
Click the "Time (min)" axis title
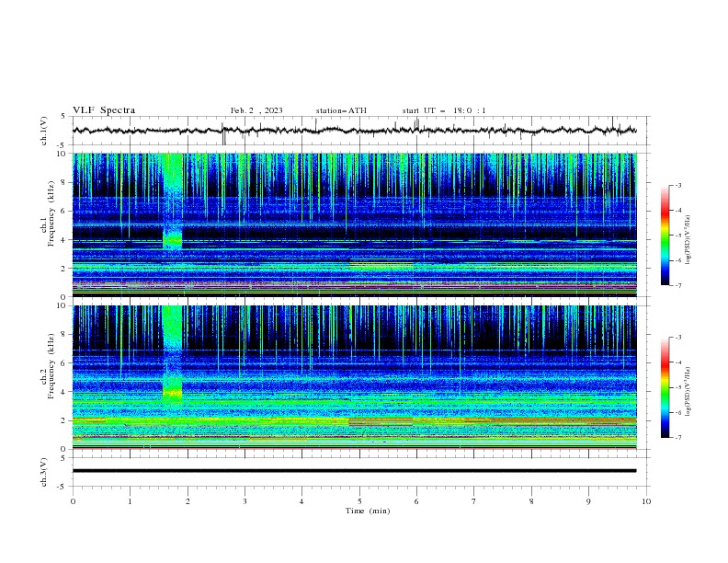[x=368, y=511]
